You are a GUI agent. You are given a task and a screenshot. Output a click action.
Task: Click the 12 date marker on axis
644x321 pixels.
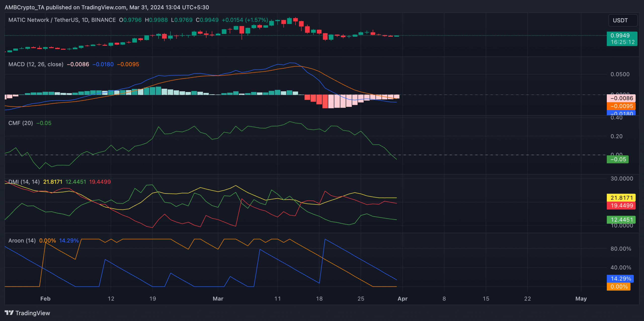pyautogui.click(x=111, y=299)
